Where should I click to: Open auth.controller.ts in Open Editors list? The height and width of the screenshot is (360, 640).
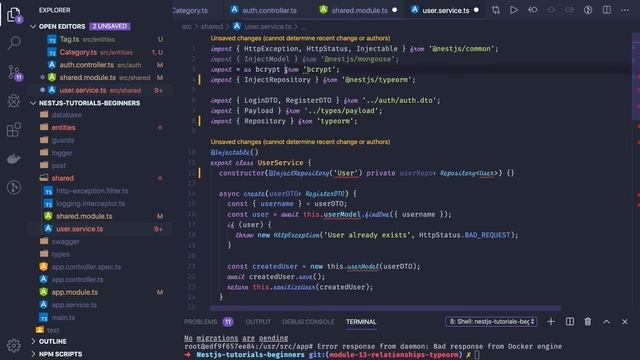coord(100,65)
